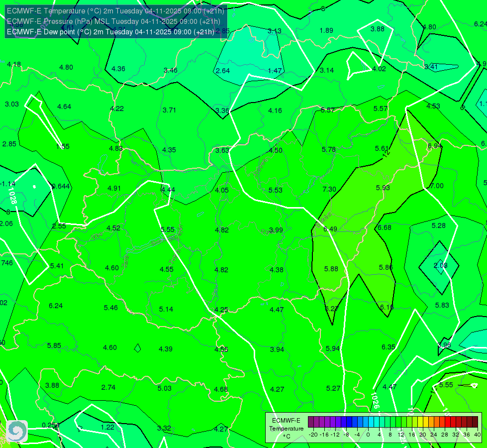
Task: Click the map value 3.03
Action: (12, 104)
